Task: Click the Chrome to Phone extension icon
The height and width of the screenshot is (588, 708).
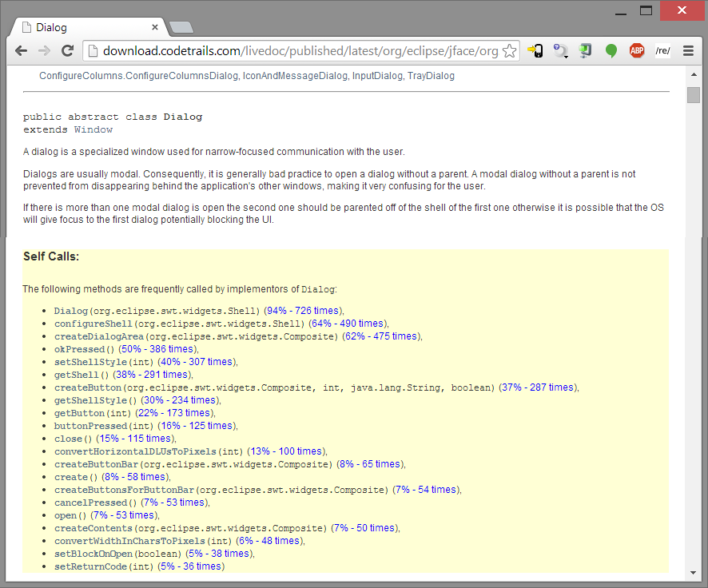Action: (x=535, y=51)
